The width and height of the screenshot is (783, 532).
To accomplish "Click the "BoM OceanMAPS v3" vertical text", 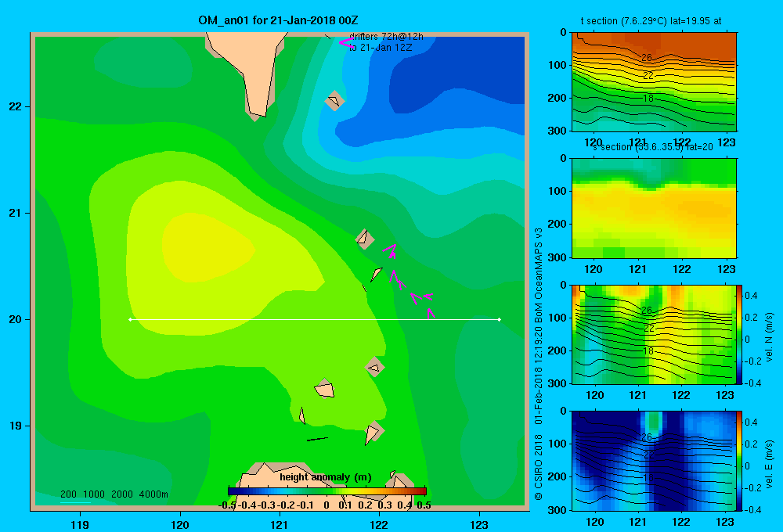I will pyautogui.click(x=539, y=275).
